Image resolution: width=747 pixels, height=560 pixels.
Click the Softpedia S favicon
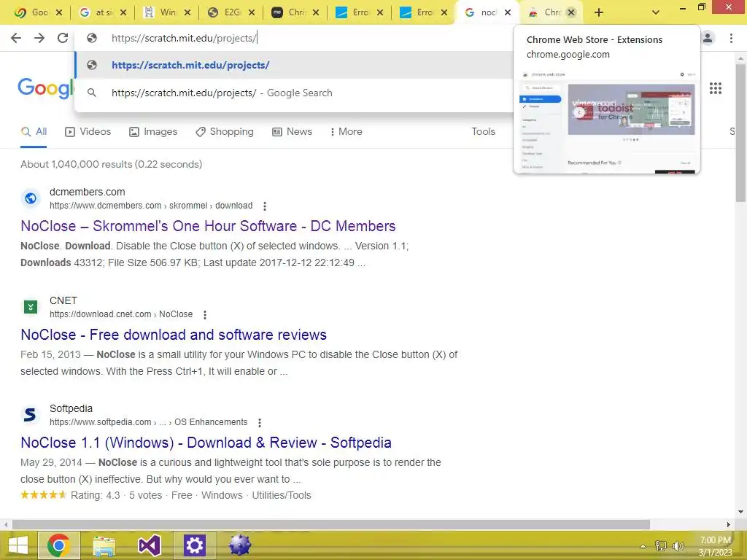pos(30,415)
